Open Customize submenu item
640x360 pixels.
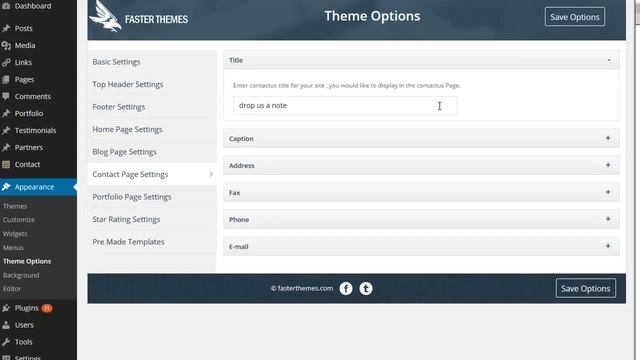(x=19, y=220)
